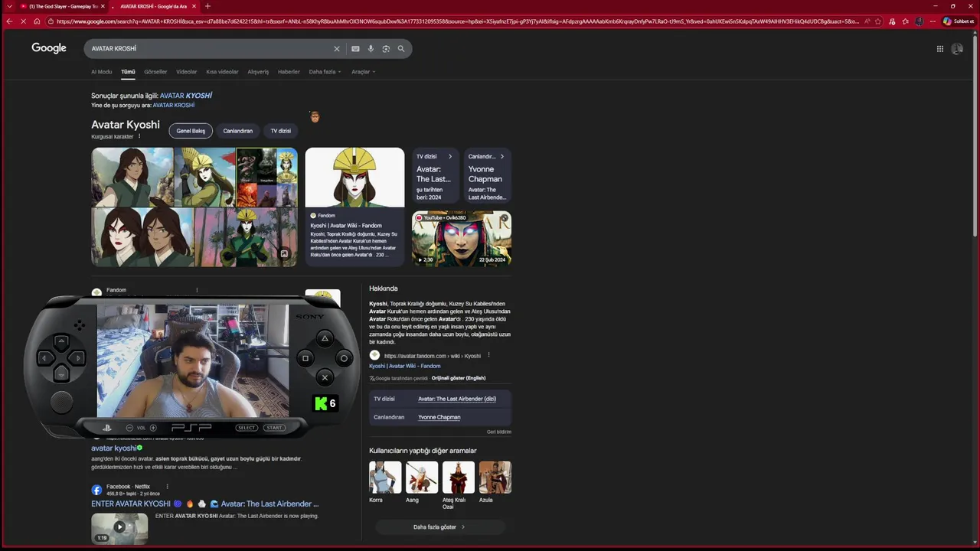980x551 pixels.
Task: Search instead for AVATAR KROSHİ
Action: pyautogui.click(x=174, y=105)
